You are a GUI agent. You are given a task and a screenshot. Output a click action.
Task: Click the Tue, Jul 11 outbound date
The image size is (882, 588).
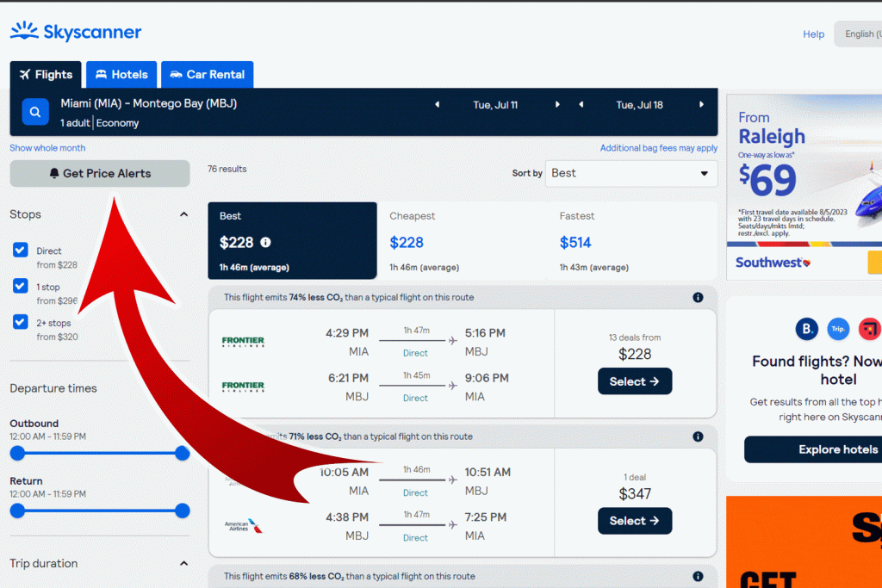click(x=495, y=105)
